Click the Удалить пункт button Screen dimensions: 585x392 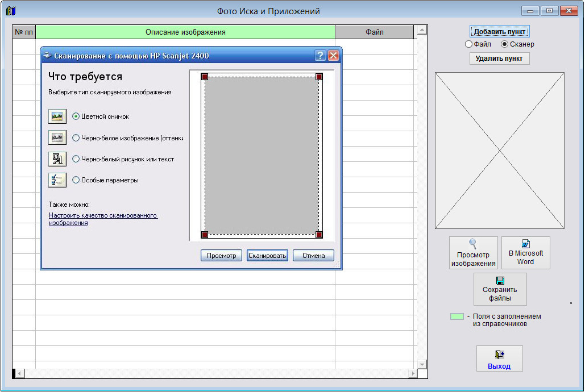499,58
